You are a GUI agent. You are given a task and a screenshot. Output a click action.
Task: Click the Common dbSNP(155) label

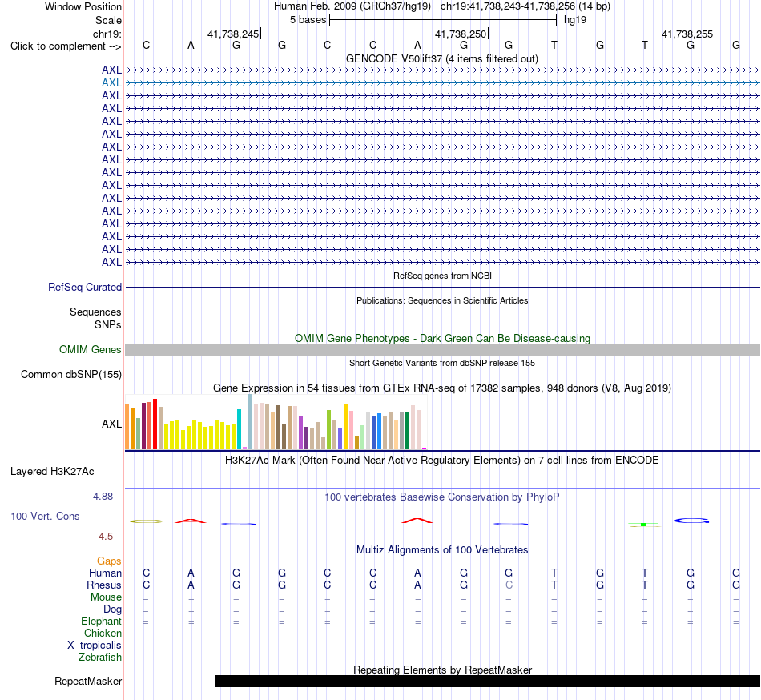coord(71,375)
